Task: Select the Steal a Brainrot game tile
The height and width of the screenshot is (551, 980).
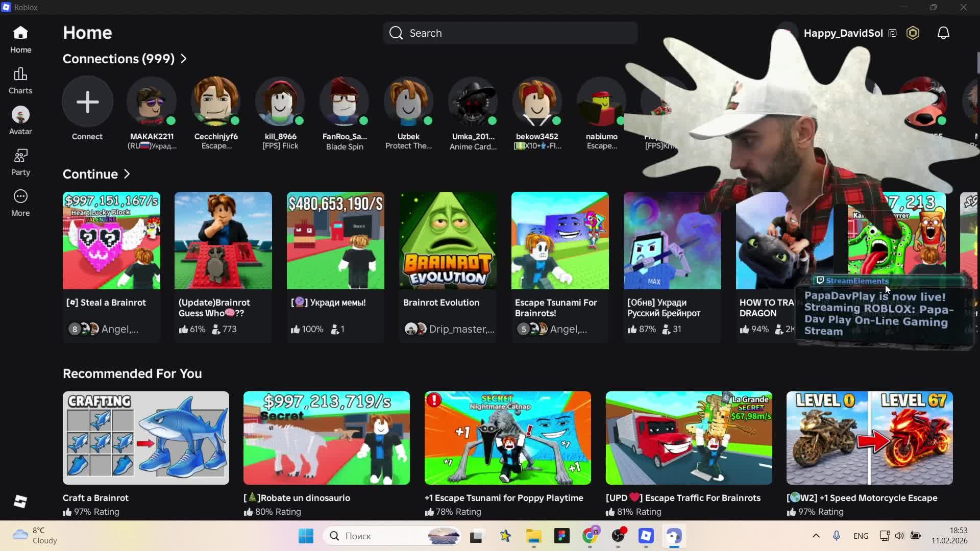Action: [111, 240]
